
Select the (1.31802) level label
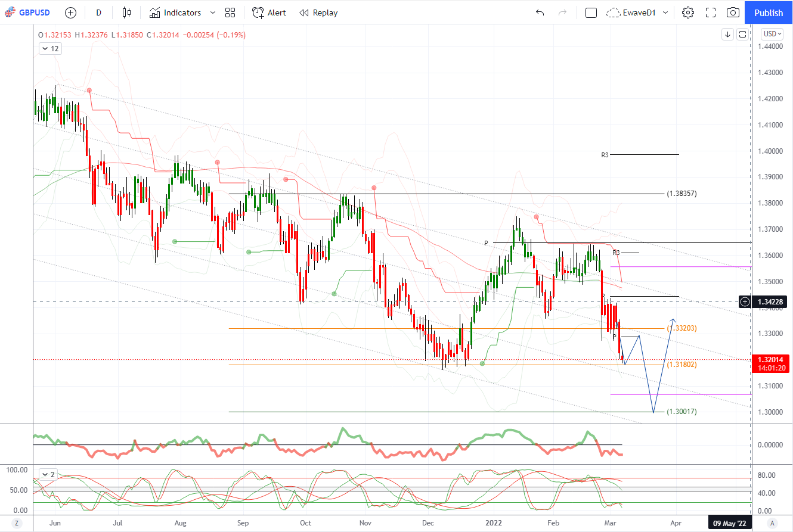(x=682, y=365)
